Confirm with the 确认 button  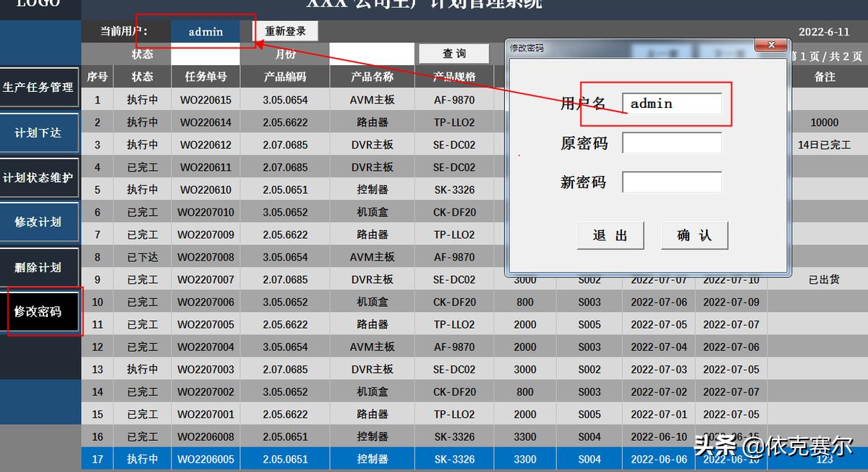click(x=694, y=235)
